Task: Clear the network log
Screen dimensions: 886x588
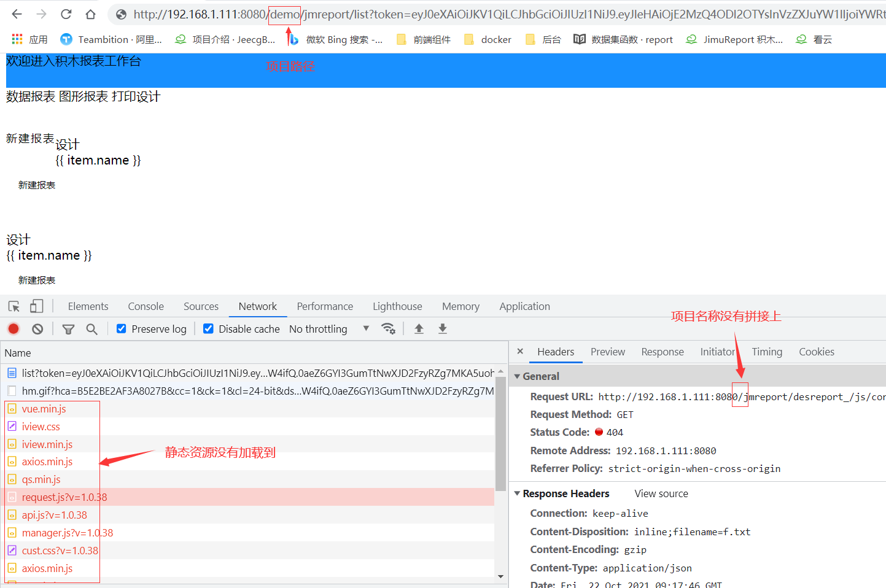Action: pyautogui.click(x=37, y=329)
